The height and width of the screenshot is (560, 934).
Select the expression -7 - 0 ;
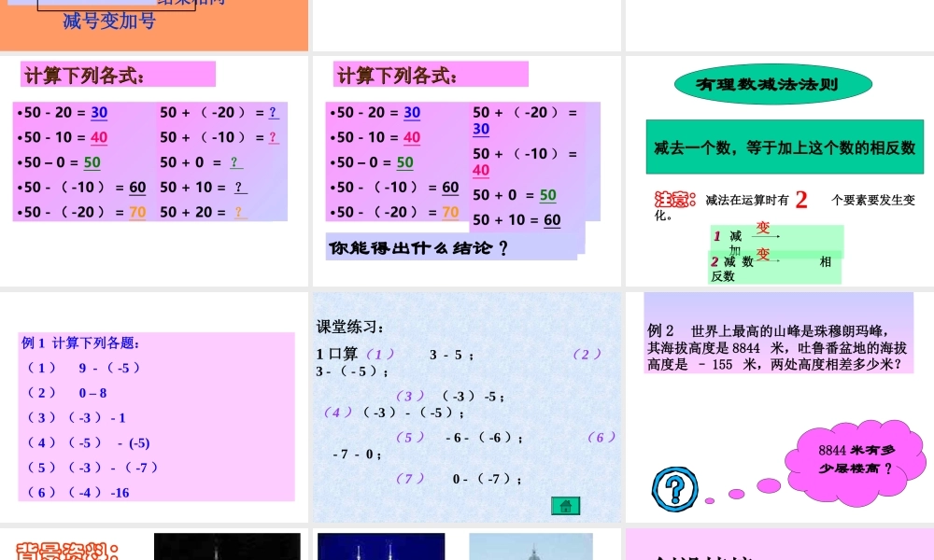[x=358, y=455]
